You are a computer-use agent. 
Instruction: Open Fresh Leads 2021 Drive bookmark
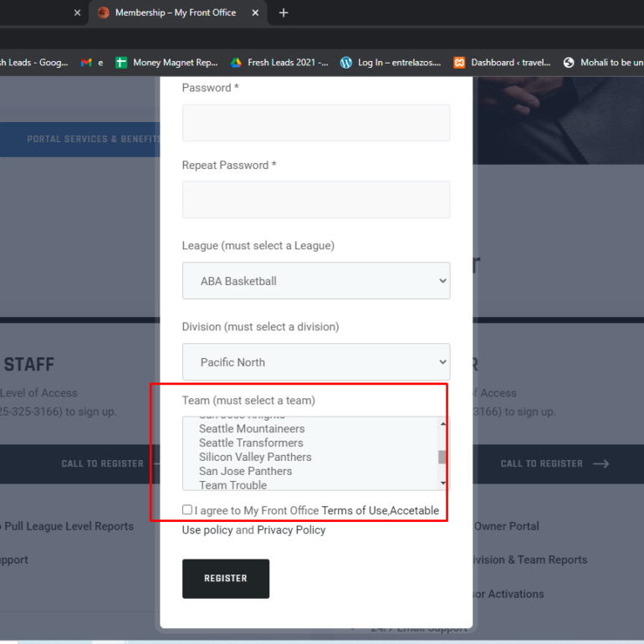point(279,63)
